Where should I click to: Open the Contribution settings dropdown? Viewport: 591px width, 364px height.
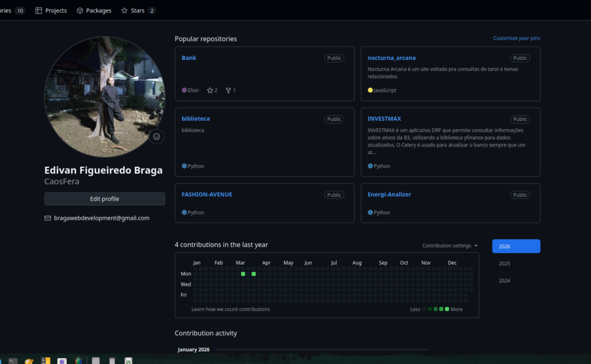pos(450,246)
